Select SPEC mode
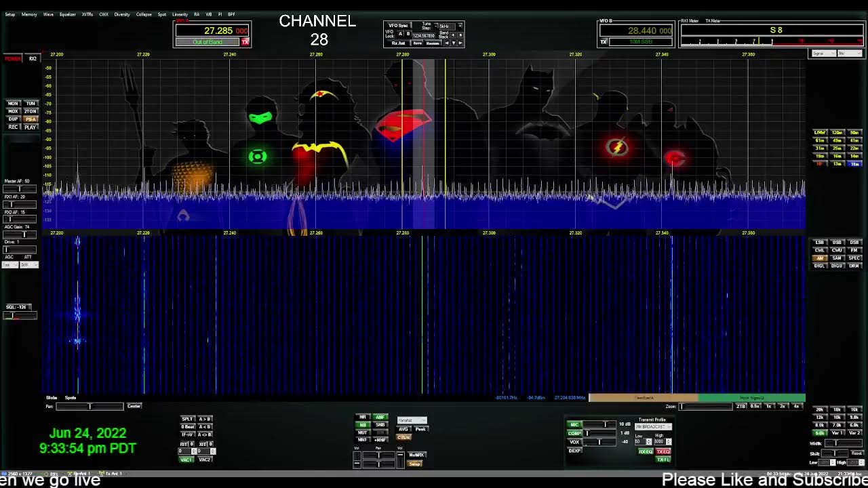 [854, 258]
